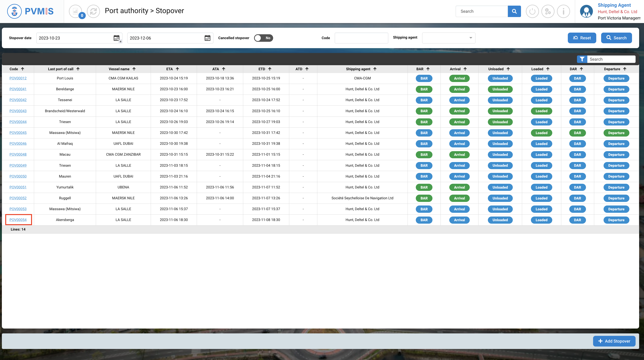Toggle Departure status for POV00045
The width and height of the screenshot is (644, 360).
tap(616, 133)
